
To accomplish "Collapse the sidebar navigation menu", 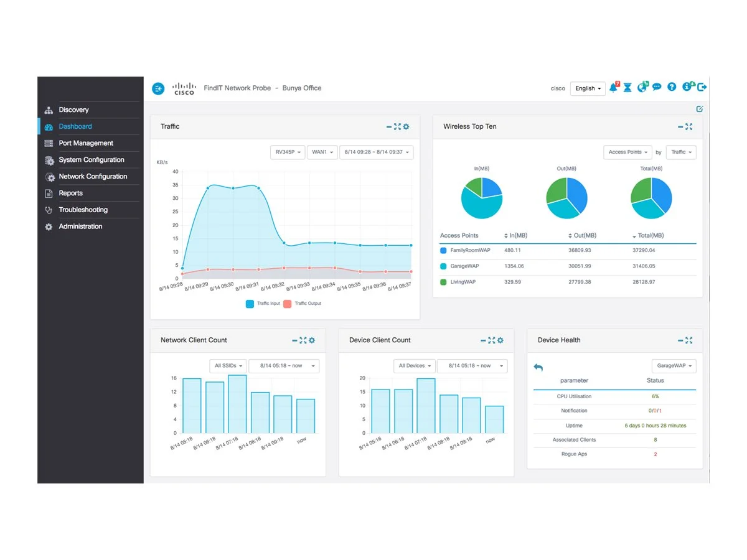I will (x=158, y=88).
